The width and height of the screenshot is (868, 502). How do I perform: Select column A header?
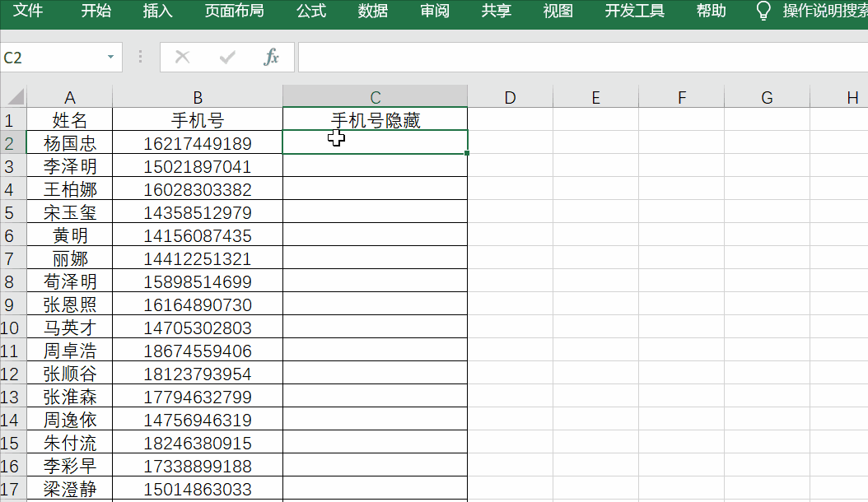[70, 97]
